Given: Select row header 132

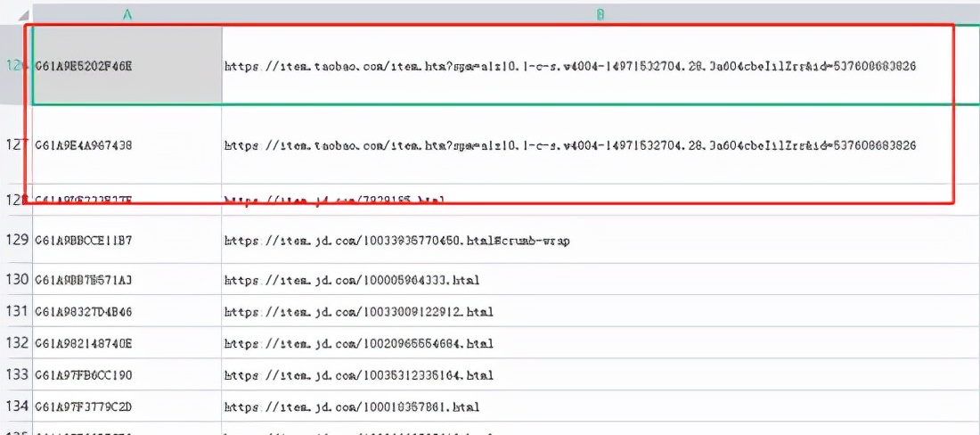Looking at the screenshot, I should [x=16, y=342].
